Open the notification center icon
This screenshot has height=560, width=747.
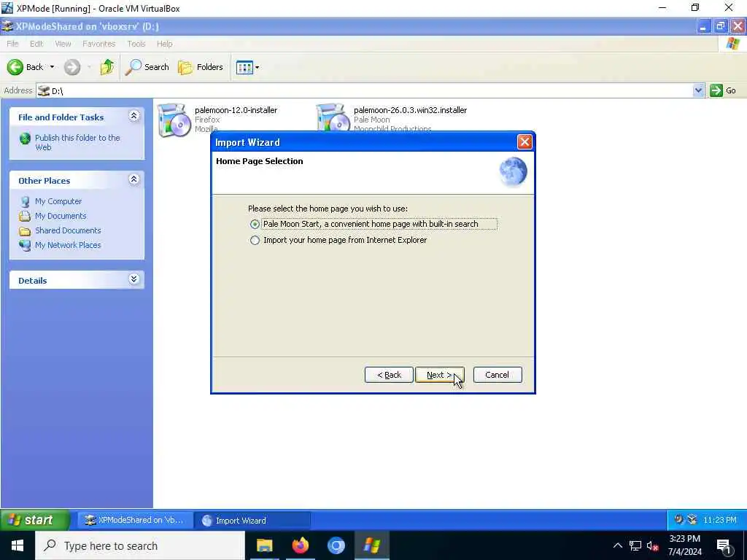tap(724, 546)
